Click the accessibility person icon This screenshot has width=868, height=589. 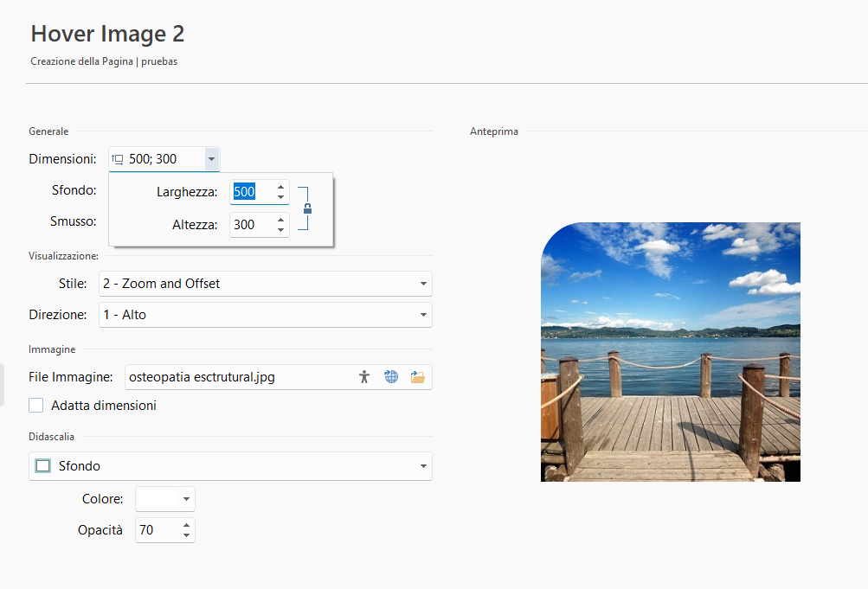(x=364, y=377)
